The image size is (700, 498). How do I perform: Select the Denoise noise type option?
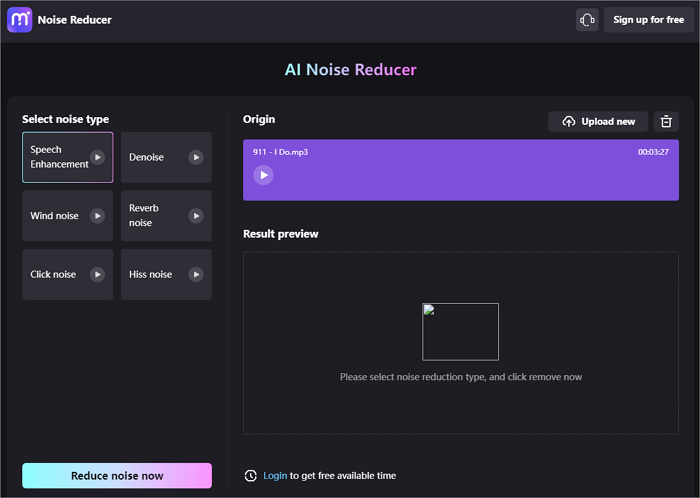[x=150, y=157]
